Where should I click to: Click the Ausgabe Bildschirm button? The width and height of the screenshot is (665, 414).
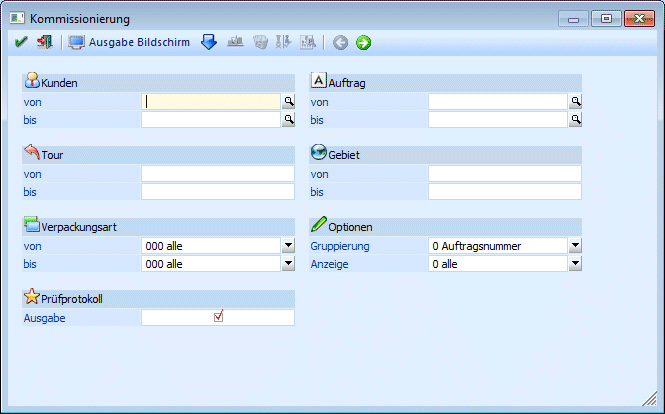(130, 42)
